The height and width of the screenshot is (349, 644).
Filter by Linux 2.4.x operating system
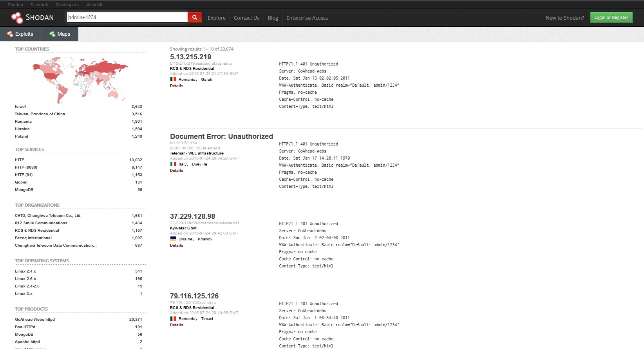coord(25,271)
